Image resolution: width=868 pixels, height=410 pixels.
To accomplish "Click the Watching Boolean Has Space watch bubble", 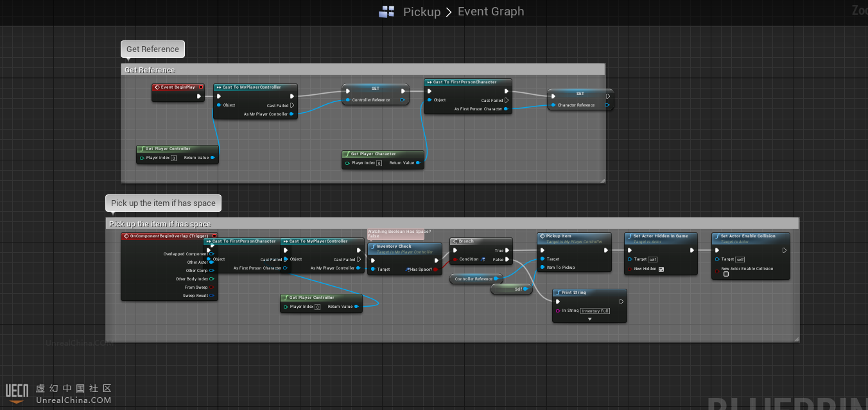I will click(x=396, y=234).
